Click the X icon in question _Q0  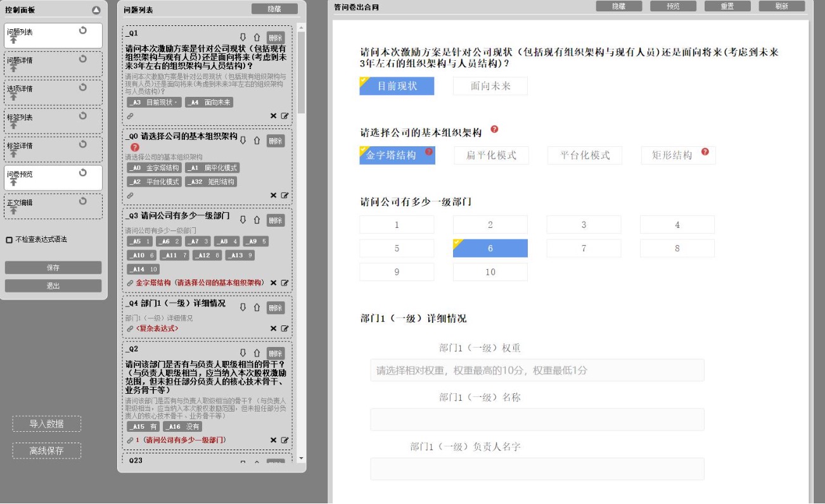point(274,196)
